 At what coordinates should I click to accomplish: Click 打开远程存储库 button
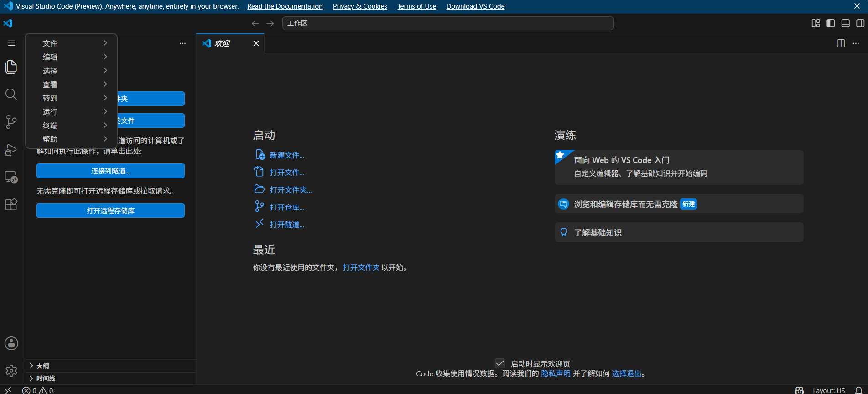point(110,210)
